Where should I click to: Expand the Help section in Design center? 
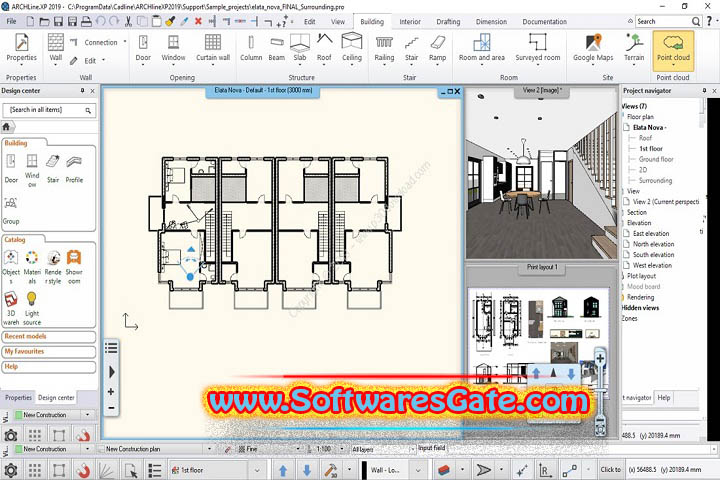point(49,367)
